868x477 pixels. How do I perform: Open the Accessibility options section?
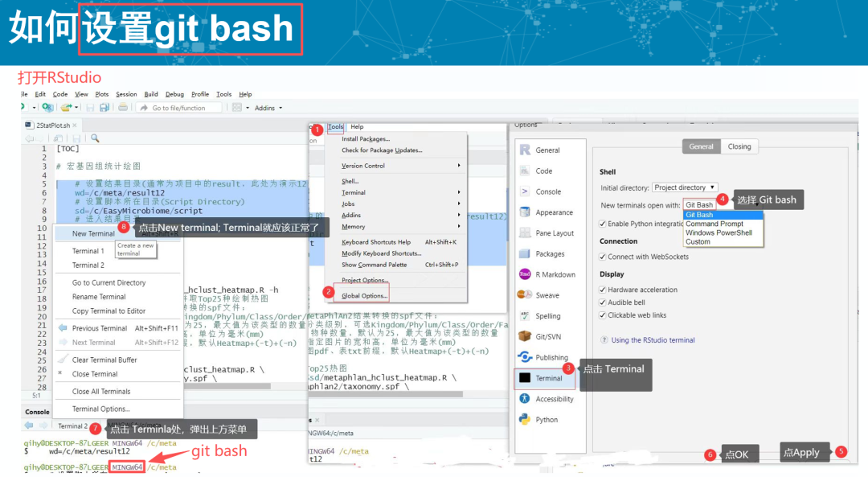[x=547, y=399]
